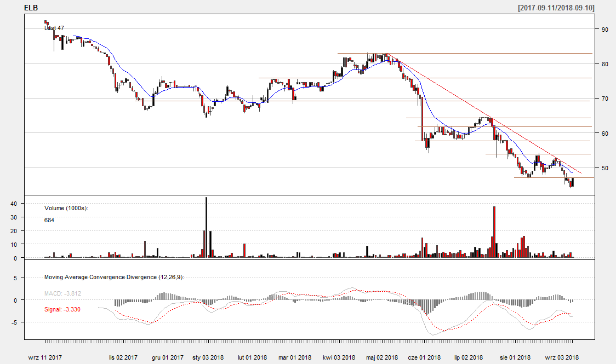
Task: Click the price axis label 70
Action: coord(604,99)
